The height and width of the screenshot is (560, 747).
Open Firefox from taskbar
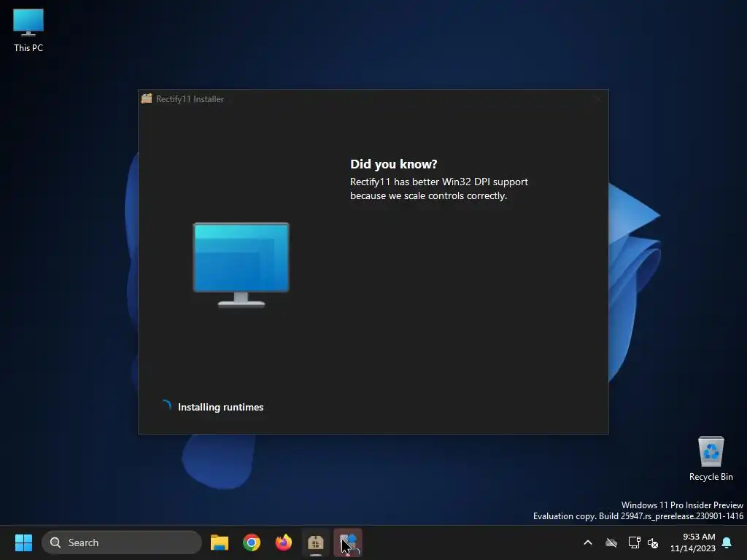tap(284, 542)
